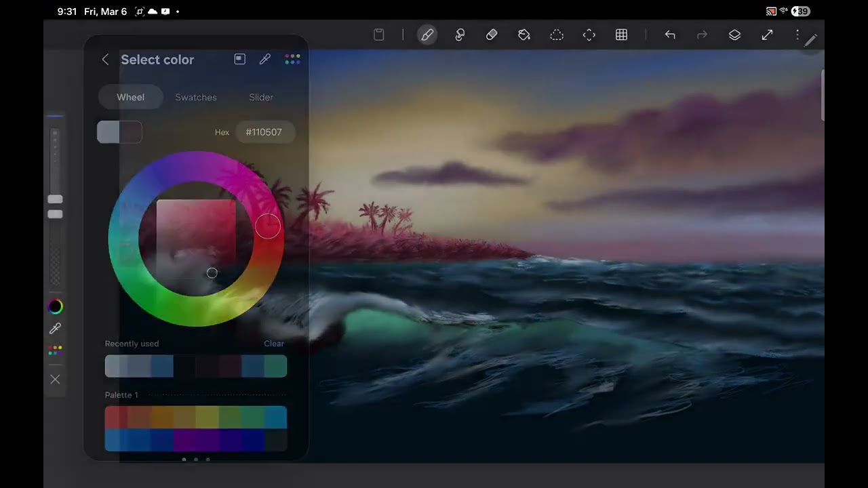Go back from the Select color panel

[105, 60]
